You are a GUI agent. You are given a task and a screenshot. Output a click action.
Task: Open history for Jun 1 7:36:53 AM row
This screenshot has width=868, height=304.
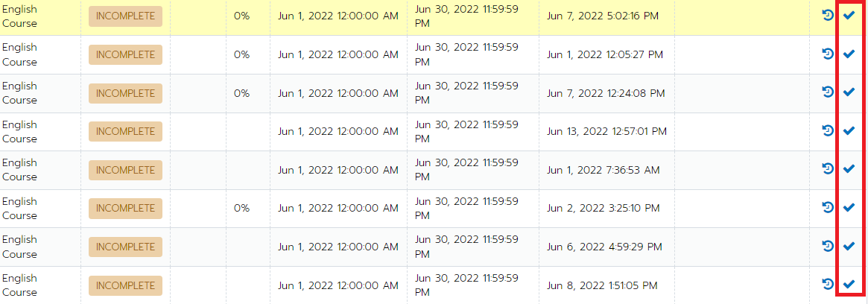829,169
